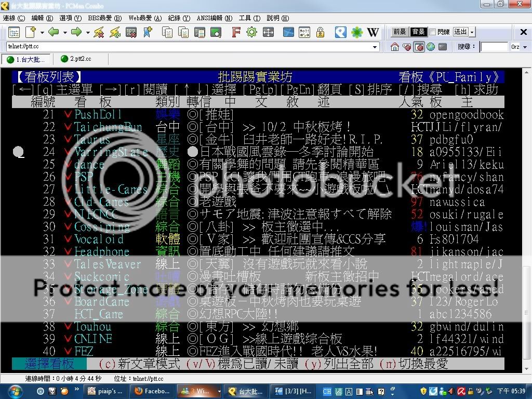This screenshot has height=399, width=532.
Task: Click the green back arrow icon
Action: point(53,32)
